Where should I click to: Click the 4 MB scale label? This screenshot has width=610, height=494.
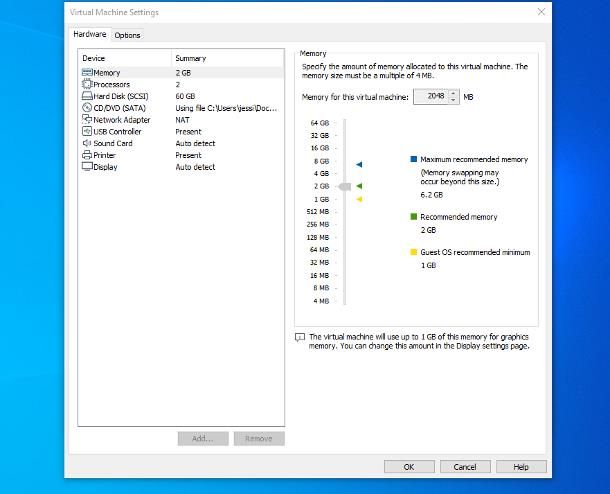coord(321,301)
